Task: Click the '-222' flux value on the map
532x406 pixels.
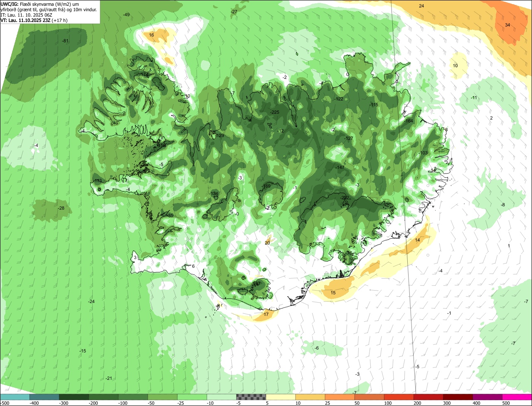Action: [x=345, y=198]
